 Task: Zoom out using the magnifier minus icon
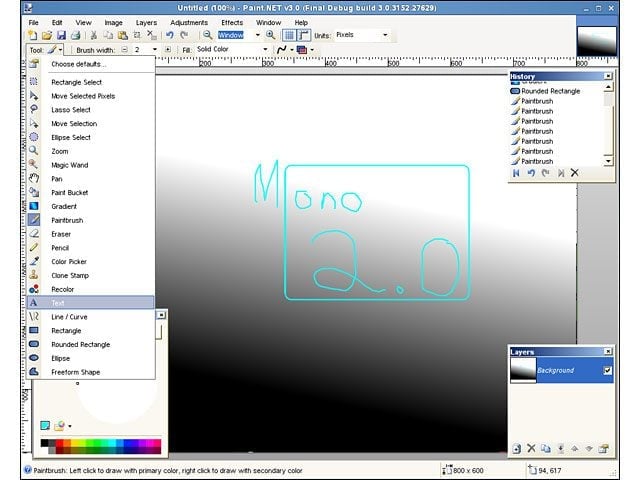[x=207, y=35]
